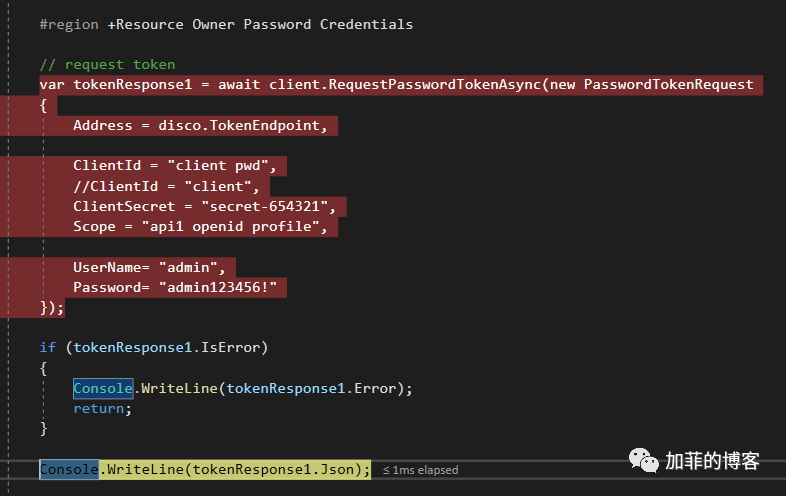Click the PasswordTokenRequest class name

[x=668, y=84]
